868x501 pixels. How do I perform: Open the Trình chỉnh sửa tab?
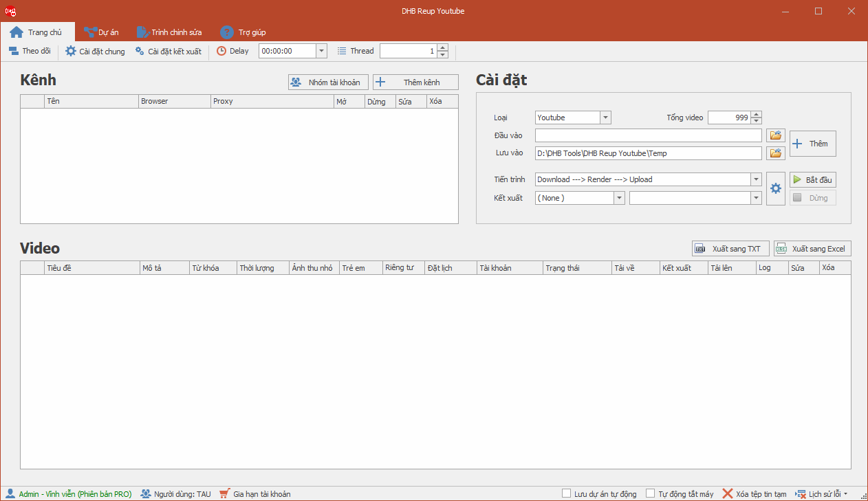(x=169, y=32)
